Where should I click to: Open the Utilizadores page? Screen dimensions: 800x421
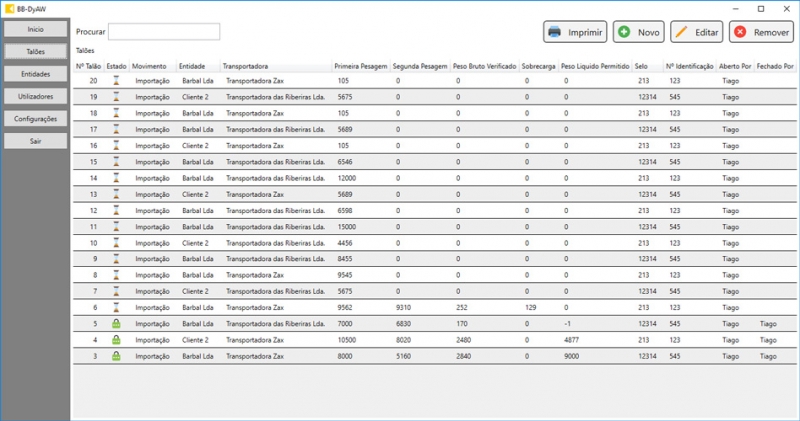[35, 96]
